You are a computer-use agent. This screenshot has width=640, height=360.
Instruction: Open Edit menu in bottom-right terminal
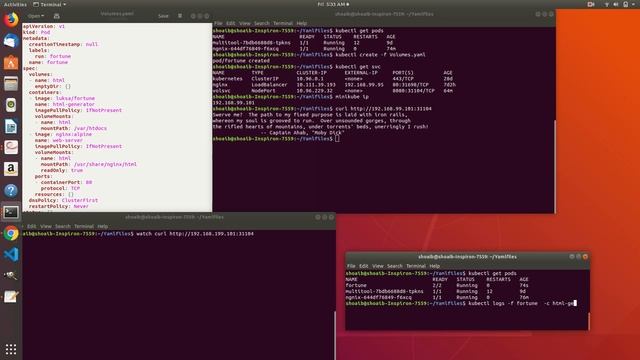[364, 266]
